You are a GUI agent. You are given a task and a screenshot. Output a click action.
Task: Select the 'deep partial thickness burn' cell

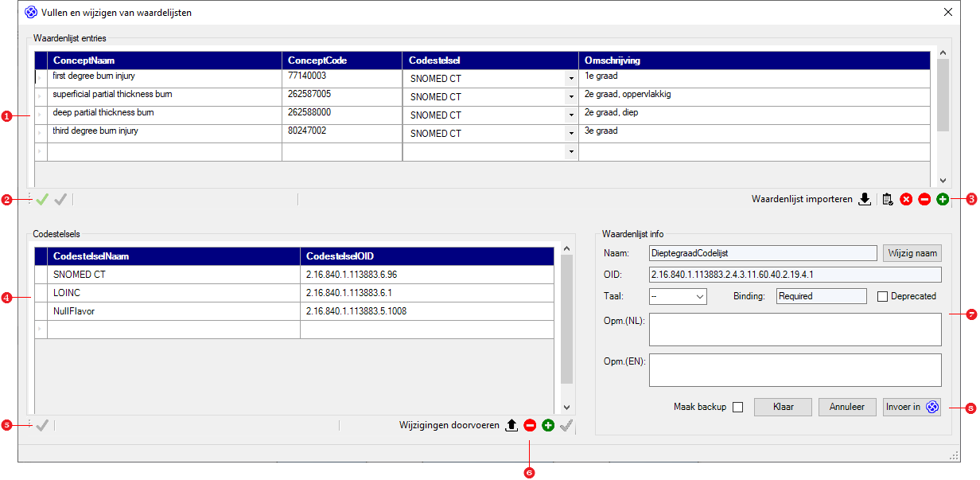pos(165,115)
